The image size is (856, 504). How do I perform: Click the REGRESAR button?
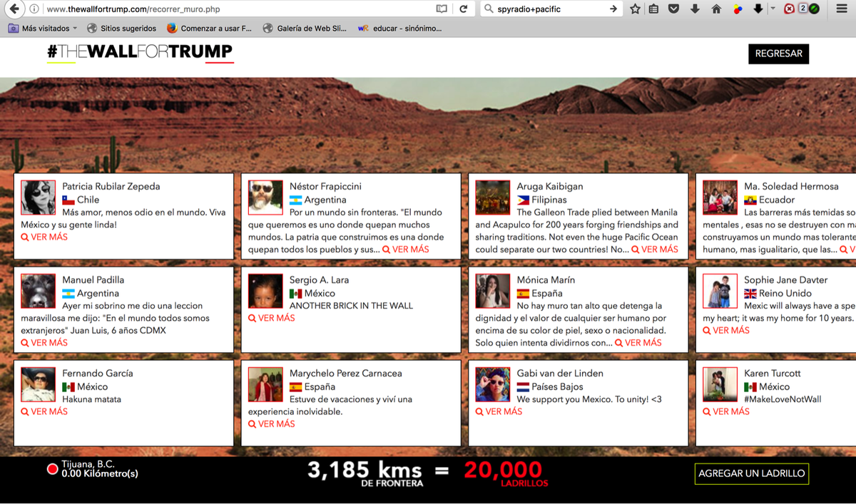(778, 53)
